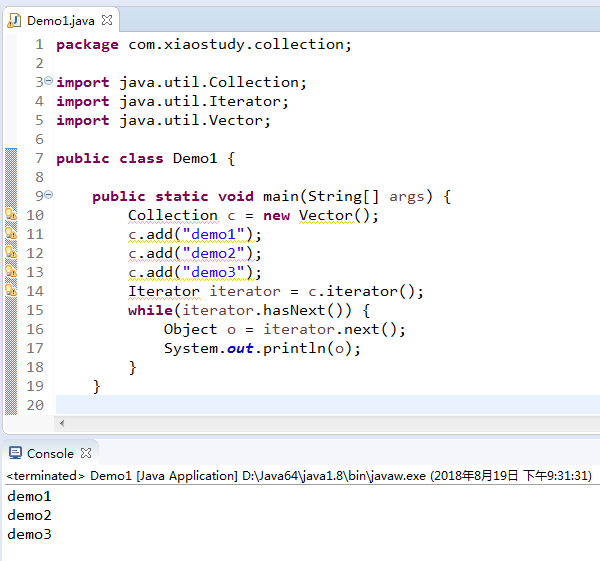Image resolution: width=600 pixels, height=561 pixels.
Task: Close the Console view
Action: 86,453
